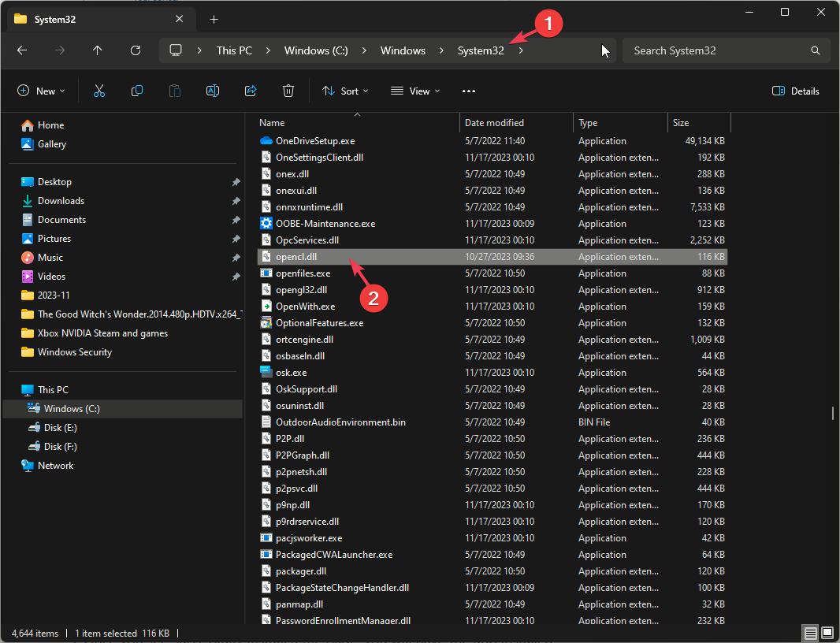
Task: Click the Rename icon in toolbar
Action: [x=213, y=91]
